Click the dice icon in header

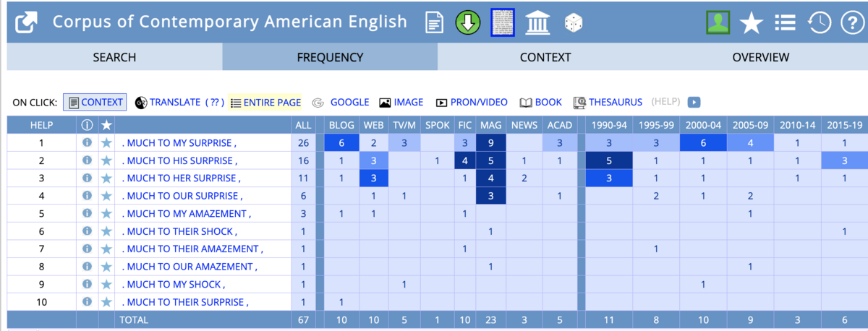(x=574, y=23)
